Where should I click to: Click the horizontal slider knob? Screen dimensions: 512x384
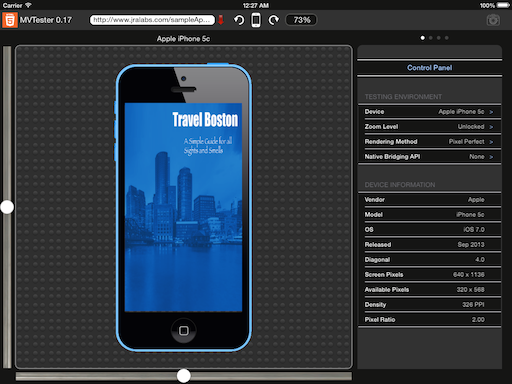click(x=184, y=376)
